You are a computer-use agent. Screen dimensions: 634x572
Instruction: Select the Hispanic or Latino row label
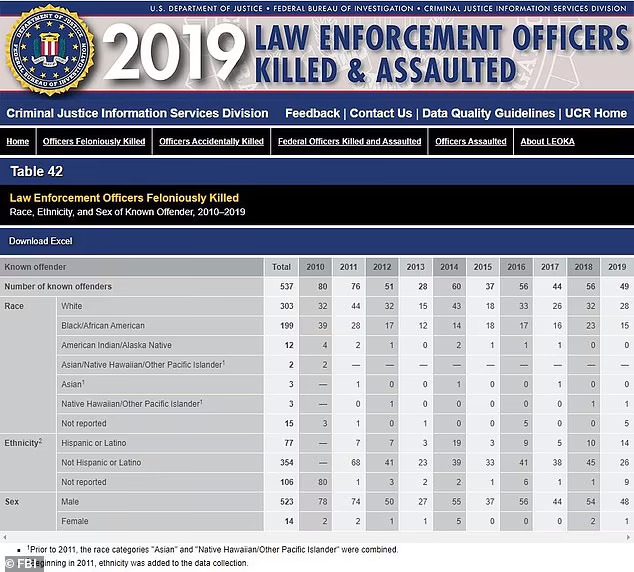point(94,443)
